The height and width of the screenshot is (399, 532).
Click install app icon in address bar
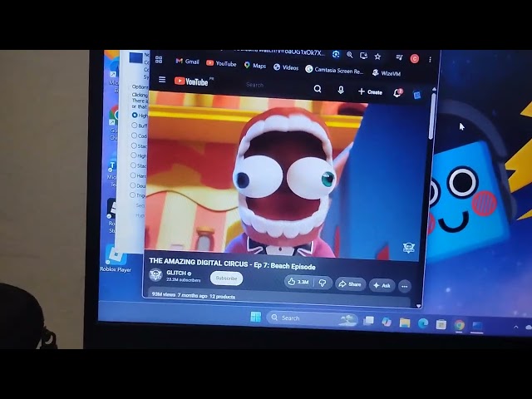click(x=363, y=56)
